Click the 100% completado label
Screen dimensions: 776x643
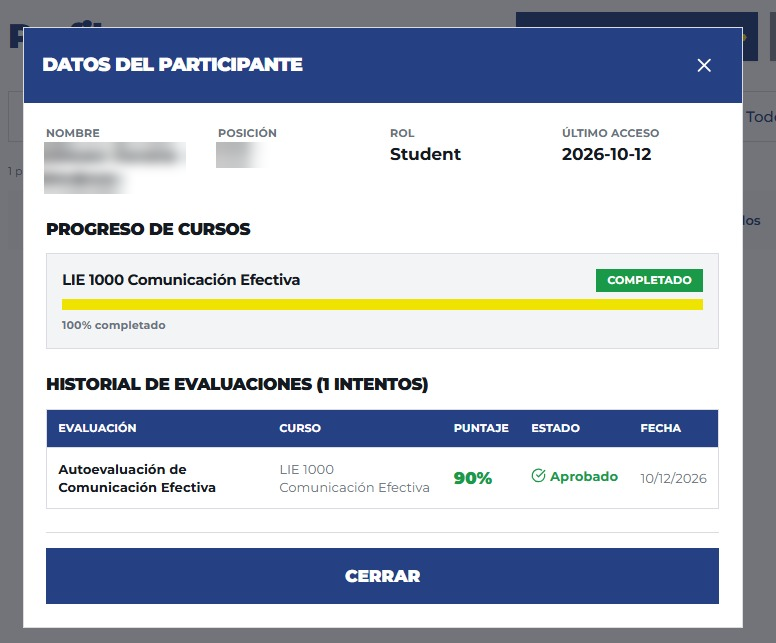point(113,325)
